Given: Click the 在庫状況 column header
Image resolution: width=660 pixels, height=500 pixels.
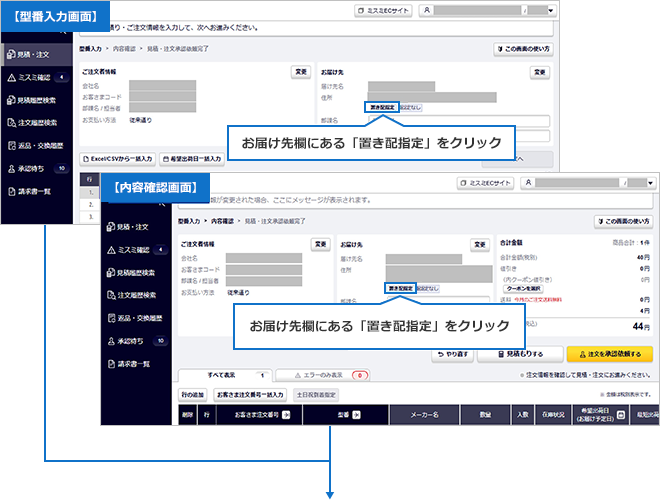Looking at the screenshot, I should coord(553,415).
